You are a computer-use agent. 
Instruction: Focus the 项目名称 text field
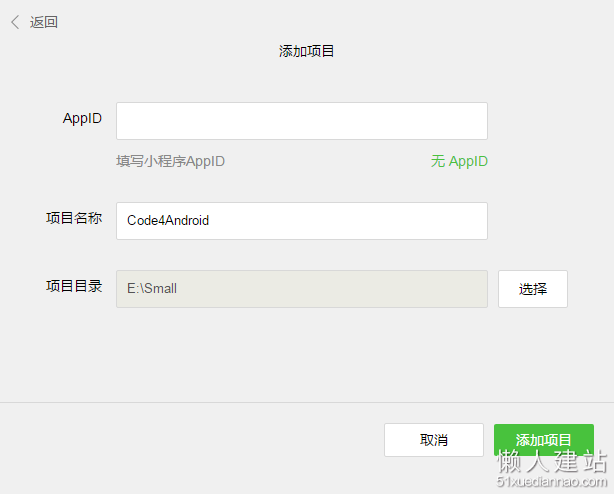[302, 221]
